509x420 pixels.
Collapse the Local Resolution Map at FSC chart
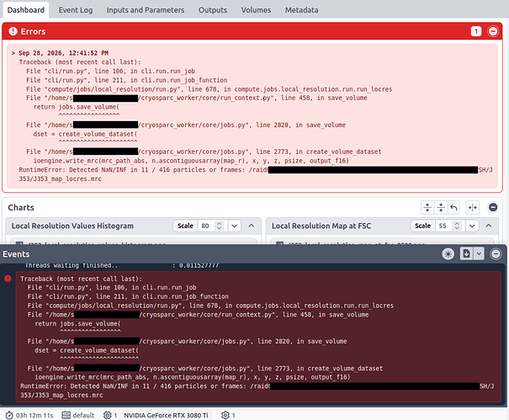click(489, 226)
